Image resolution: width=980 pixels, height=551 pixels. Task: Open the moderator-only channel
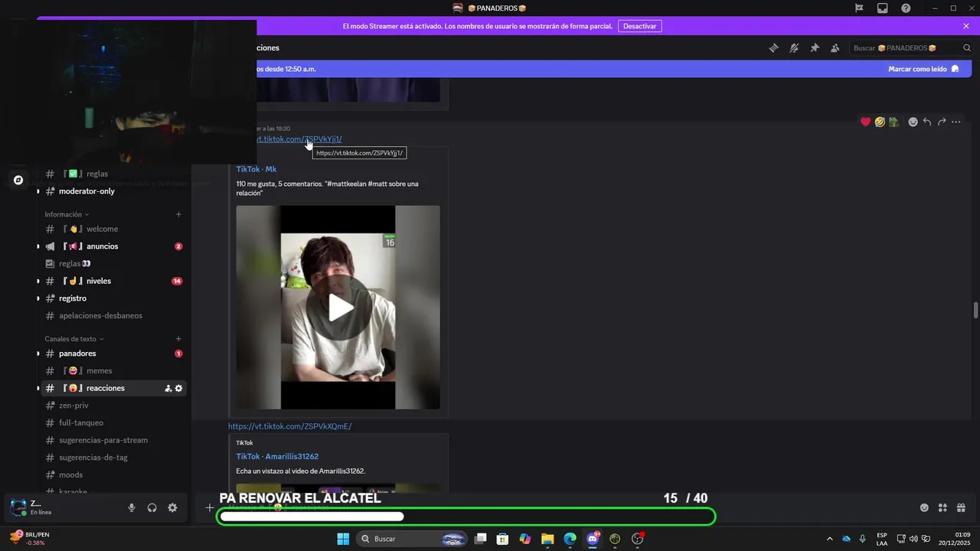[x=115, y=191]
